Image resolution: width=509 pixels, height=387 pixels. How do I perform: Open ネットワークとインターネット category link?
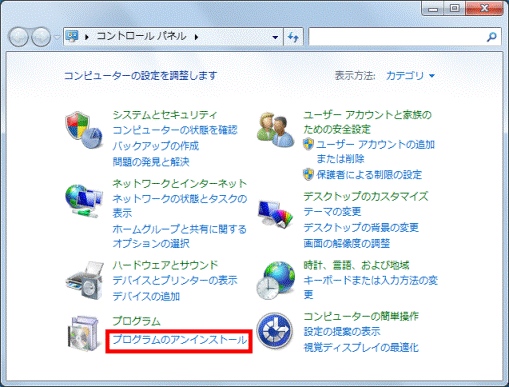[179, 183]
